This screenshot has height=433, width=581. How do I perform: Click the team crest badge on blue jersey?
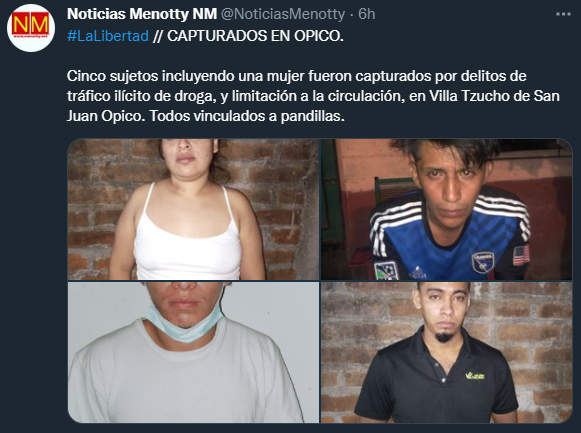click(483, 262)
